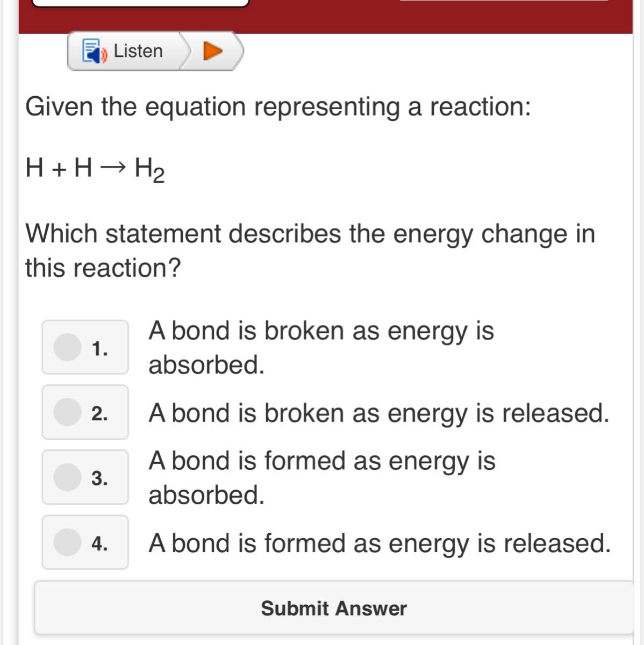
Task: Click the number label '3.'
Action: 99,478
